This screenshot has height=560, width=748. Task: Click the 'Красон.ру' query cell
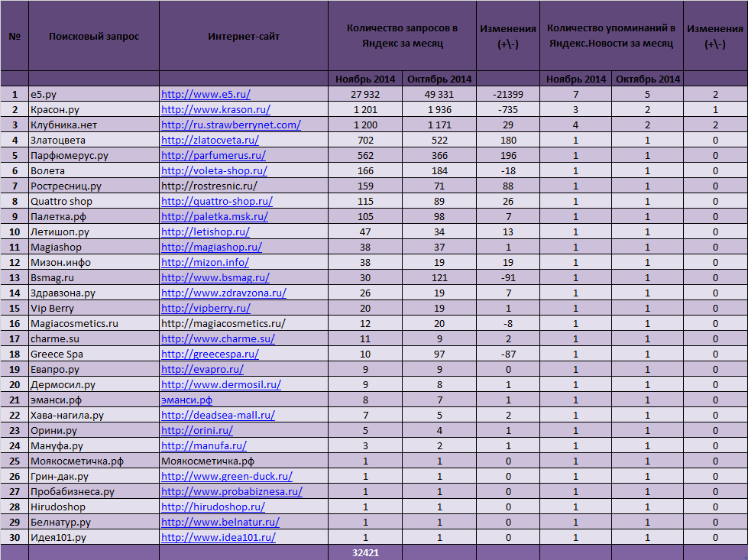pyautogui.click(x=94, y=110)
